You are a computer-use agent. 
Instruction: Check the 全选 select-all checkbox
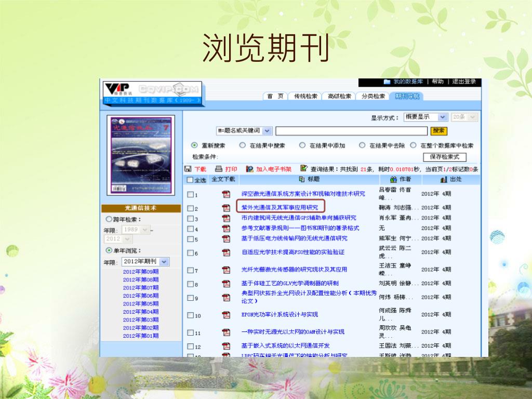click(190, 180)
